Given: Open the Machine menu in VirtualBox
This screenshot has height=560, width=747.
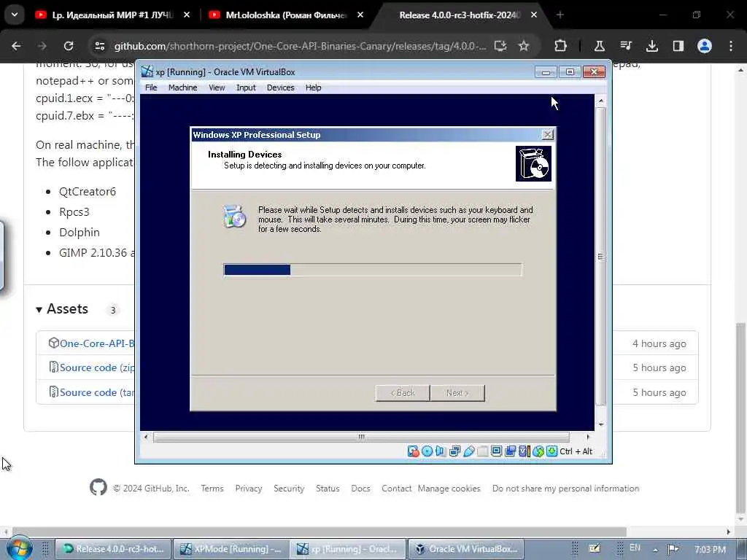Looking at the screenshot, I should click(x=182, y=87).
